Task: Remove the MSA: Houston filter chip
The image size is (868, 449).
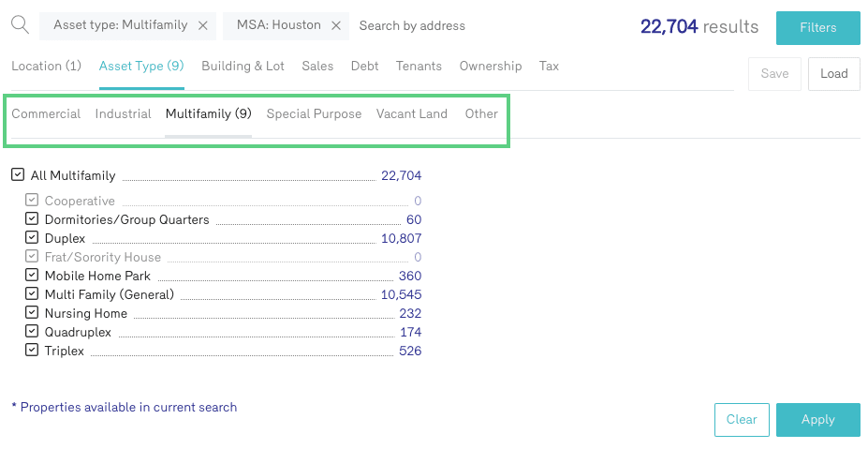Action: coord(336,25)
